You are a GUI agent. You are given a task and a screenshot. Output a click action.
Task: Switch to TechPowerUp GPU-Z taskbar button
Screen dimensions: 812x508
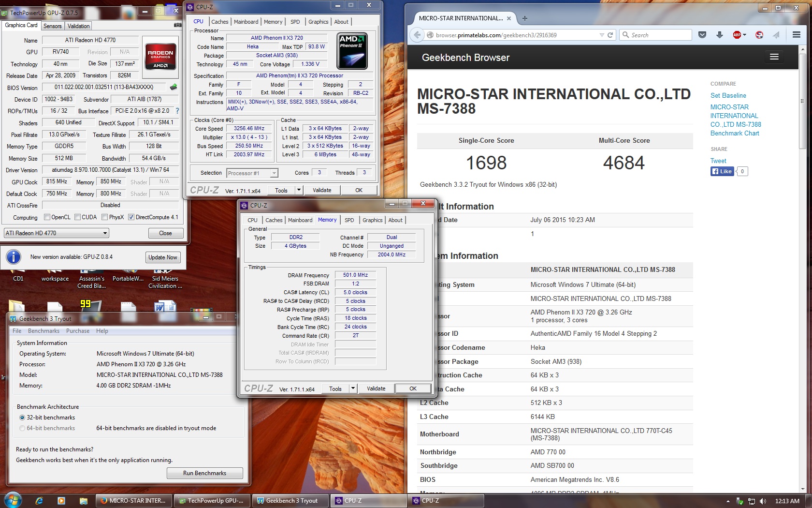[212, 501]
